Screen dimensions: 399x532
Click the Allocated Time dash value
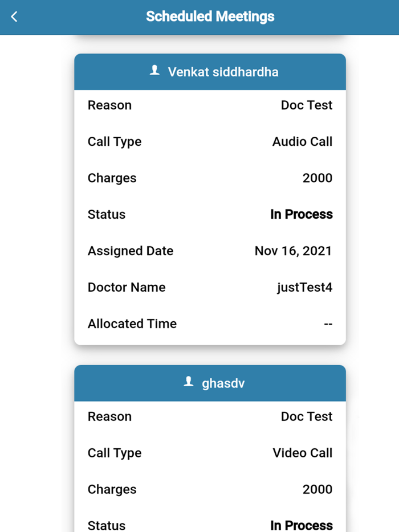click(x=328, y=324)
